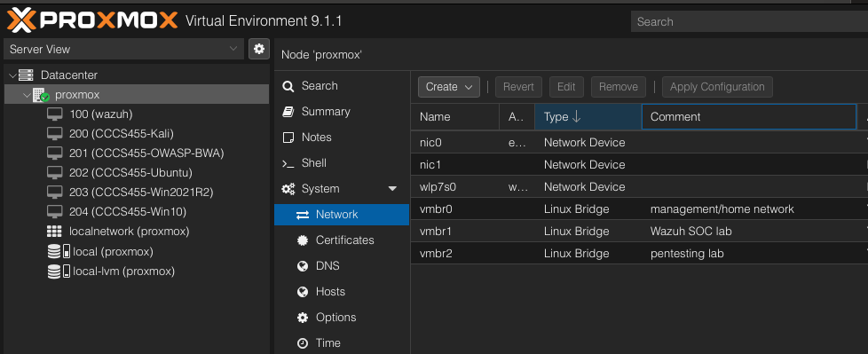Select the nic0 row name
The height and width of the screenshot is (354, 868).
click(x=430, y=143)
